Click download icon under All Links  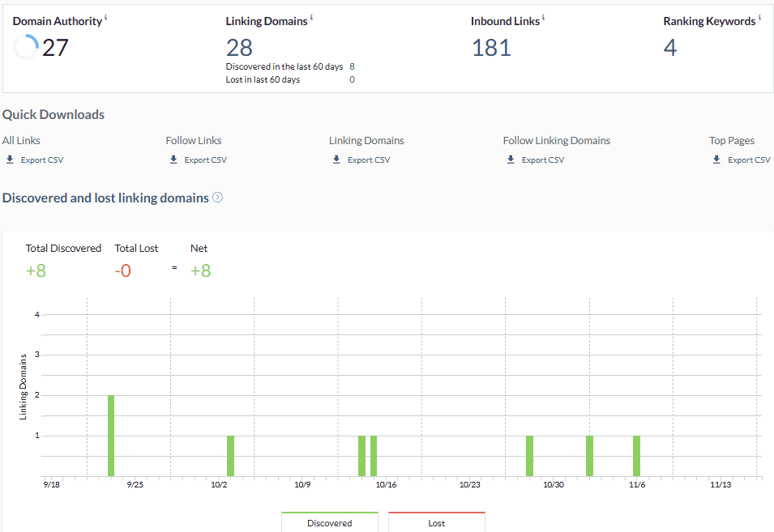click(10, 160)
